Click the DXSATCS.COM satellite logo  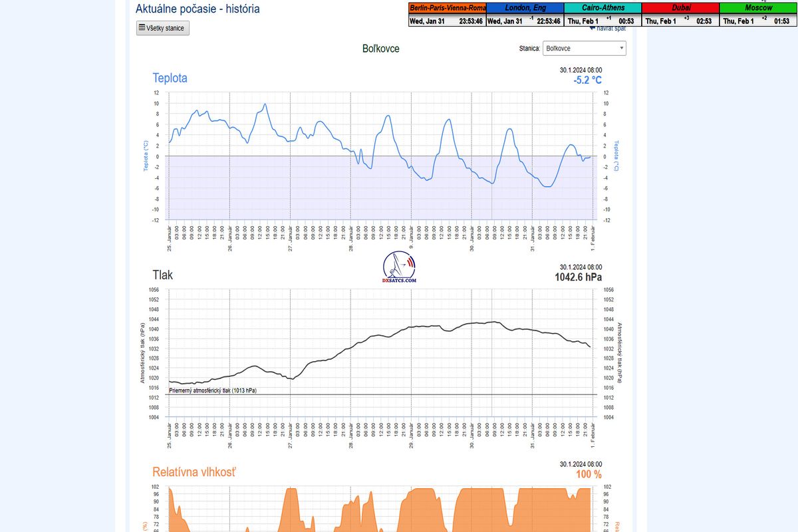click(399, 267)
